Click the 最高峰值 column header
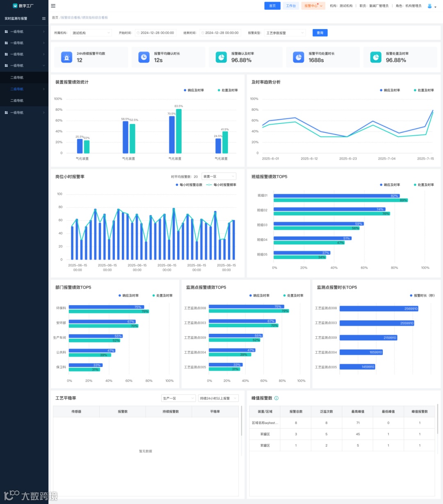The height and width of the screenshot is (504, 443). point(358,411)
